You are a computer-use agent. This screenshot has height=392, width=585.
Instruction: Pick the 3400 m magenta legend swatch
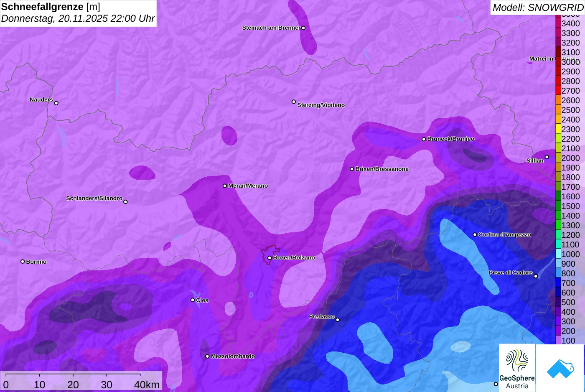tap(558, 23)
